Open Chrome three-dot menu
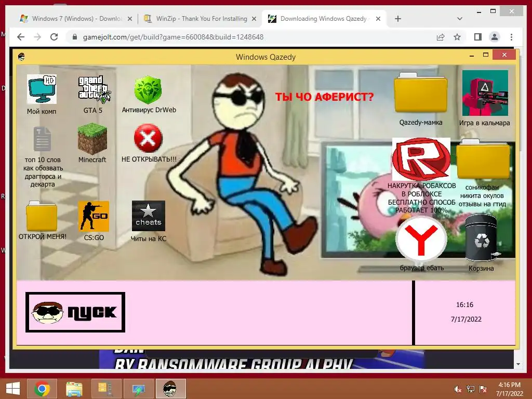532x399 pixels. point(511,37)
